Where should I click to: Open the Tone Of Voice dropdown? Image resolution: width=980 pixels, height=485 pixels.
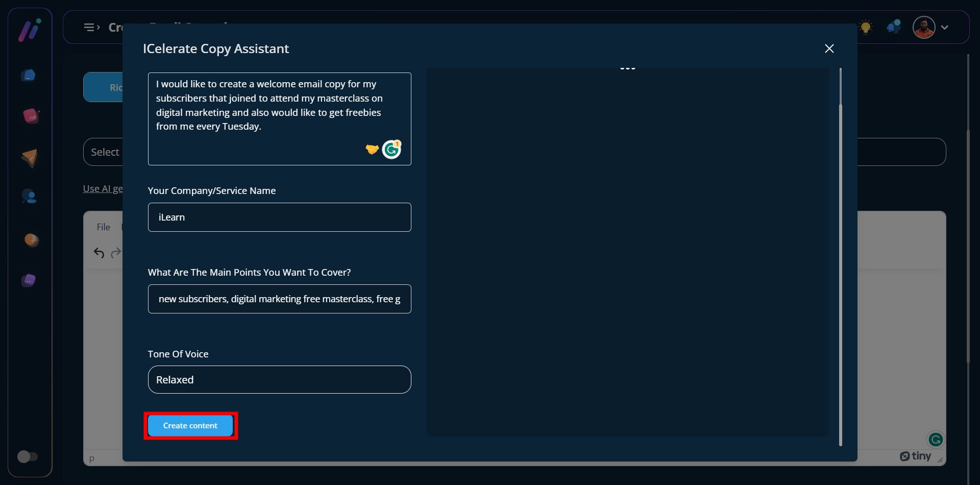pyautogui.click(x=279, y=380)
